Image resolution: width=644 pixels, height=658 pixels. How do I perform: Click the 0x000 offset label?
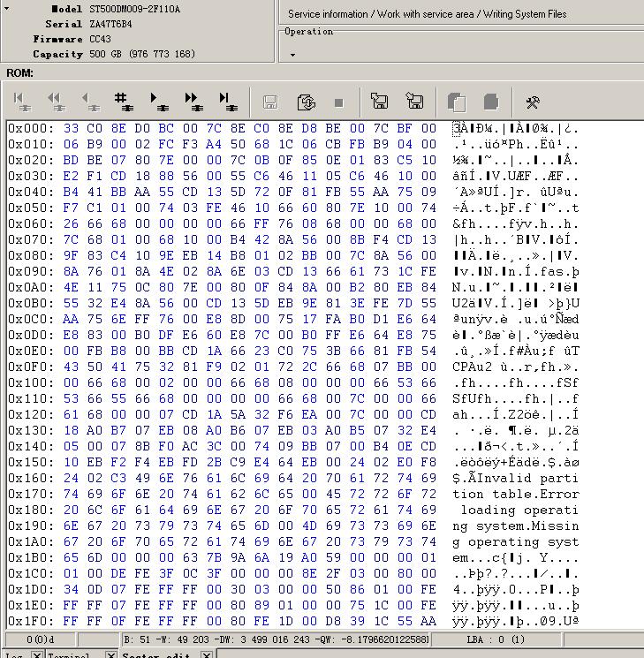point(31,128)
